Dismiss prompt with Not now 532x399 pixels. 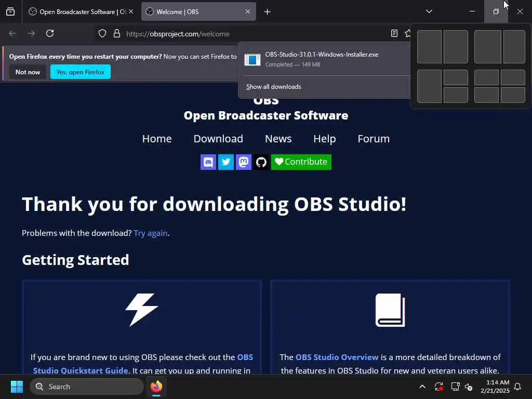[28, 72]
